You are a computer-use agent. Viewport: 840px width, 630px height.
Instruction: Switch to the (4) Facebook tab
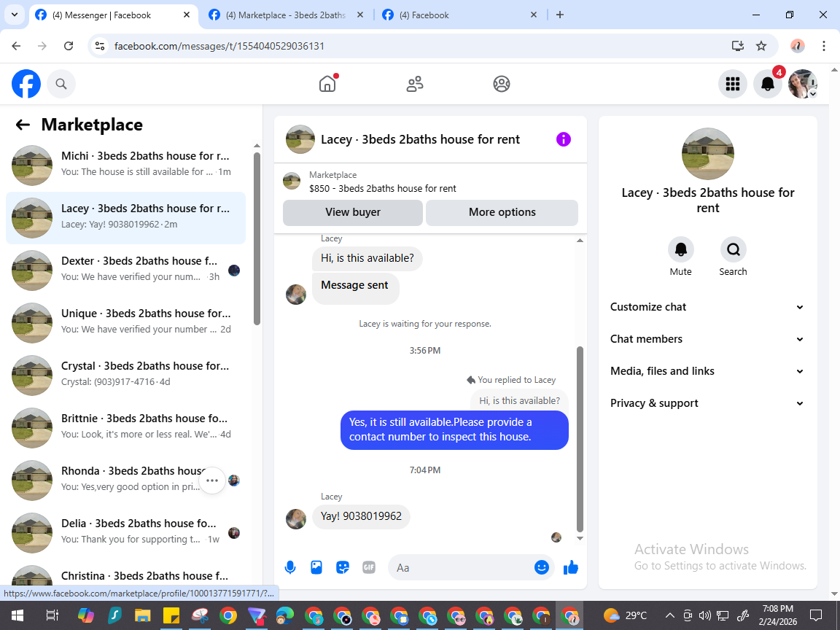coord(459,15)
